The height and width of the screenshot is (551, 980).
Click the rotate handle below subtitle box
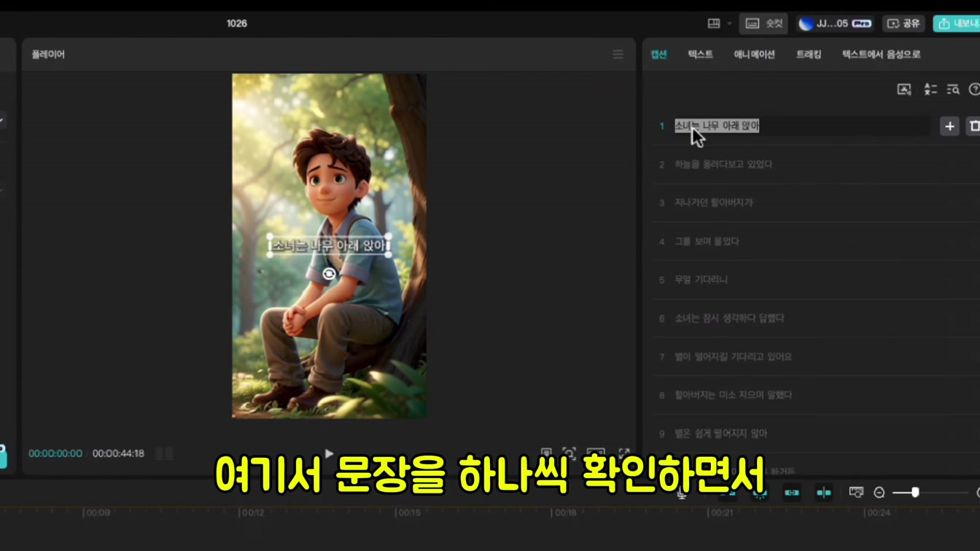(329, 273)
